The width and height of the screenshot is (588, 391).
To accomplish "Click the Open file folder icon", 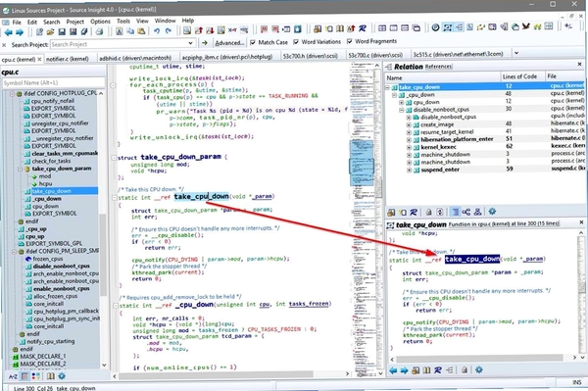I will coord(50,32).
